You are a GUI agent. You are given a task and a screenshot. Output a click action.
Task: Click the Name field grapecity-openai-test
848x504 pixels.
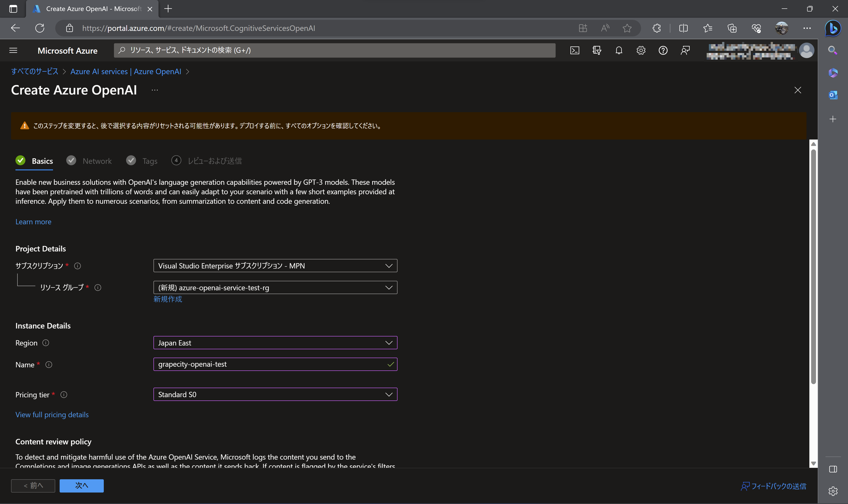[x=275, y=364]
